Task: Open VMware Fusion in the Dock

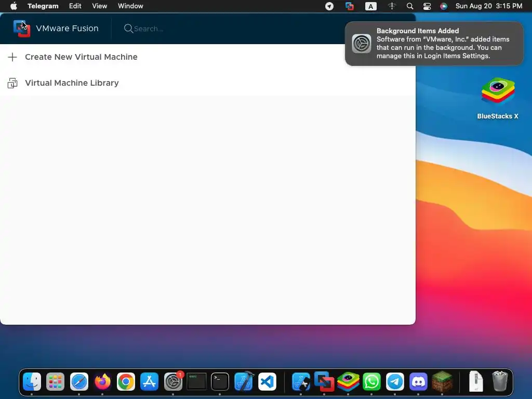Action: pyautogui.click(x=324, y=382)
